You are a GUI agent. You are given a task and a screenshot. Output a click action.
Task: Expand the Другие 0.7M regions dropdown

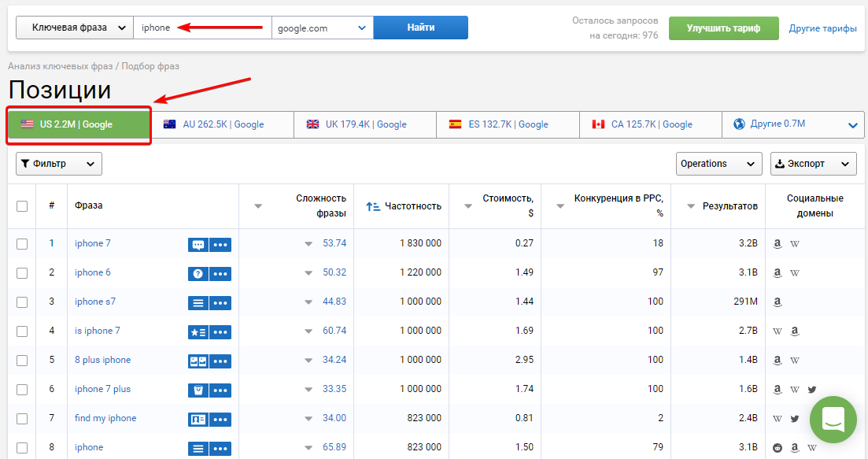tap(793, 124)
